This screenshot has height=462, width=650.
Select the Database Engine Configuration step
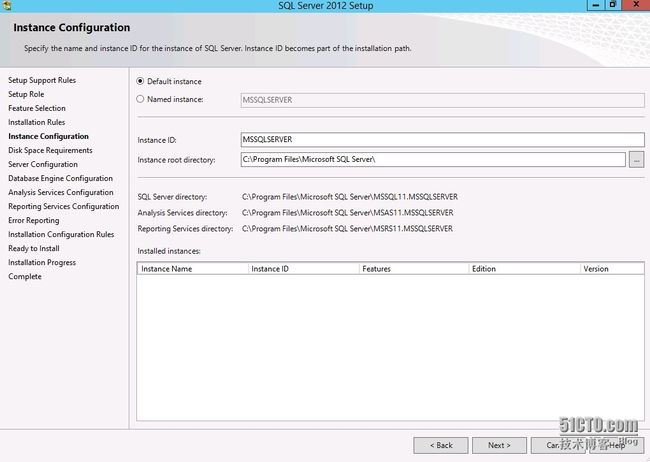pyautogui.click(x=61, y=178)
